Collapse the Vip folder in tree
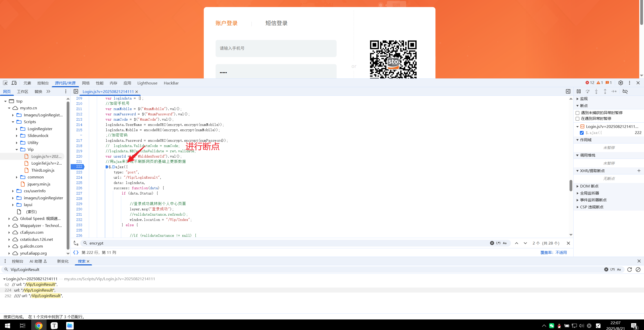The height and width of the screenshot is (330, 644). tap(17, 150)
